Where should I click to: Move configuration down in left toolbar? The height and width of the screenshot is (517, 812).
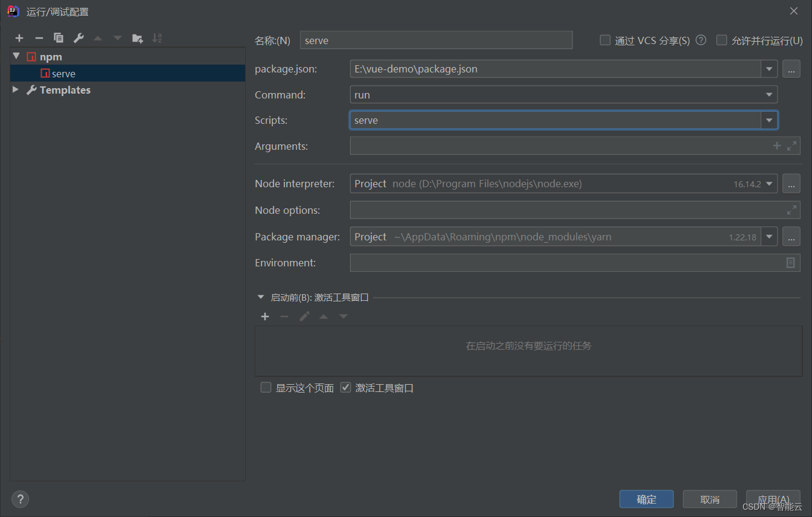tap(118, 38)
